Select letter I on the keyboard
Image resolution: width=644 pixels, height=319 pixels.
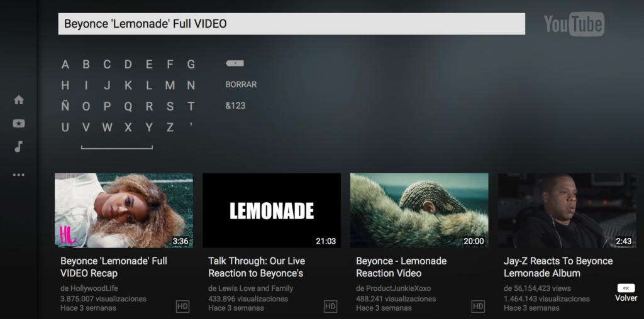coord(86,85)
